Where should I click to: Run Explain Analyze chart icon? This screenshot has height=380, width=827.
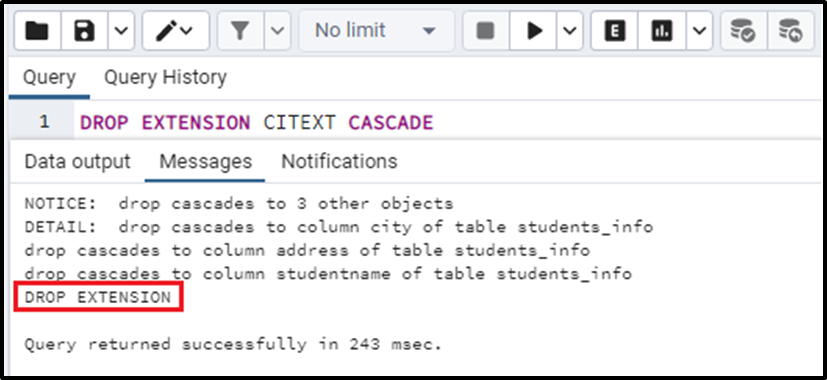point(661,31)
